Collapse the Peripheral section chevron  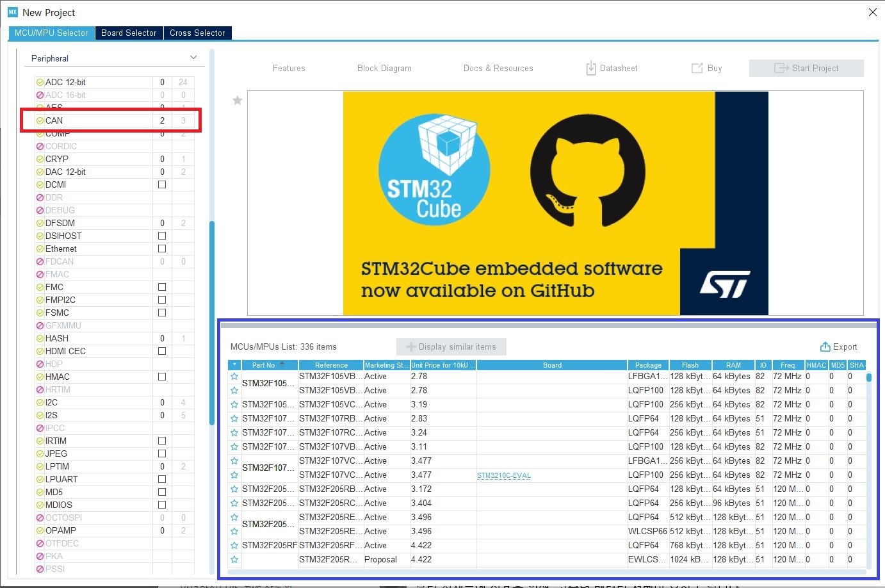pyautogui.click(x=193, y=58)
